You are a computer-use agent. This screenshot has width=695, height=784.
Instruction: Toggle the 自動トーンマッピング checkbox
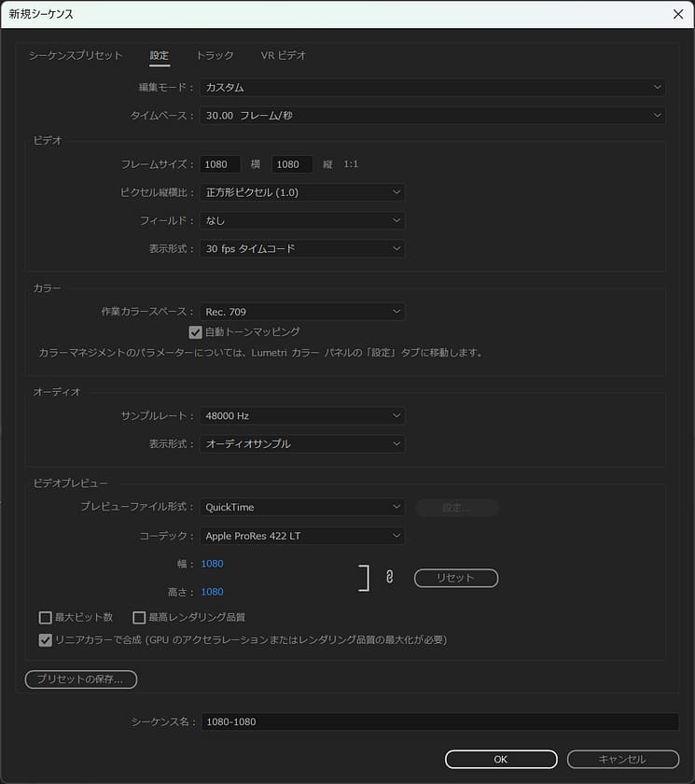pos(195,332)
